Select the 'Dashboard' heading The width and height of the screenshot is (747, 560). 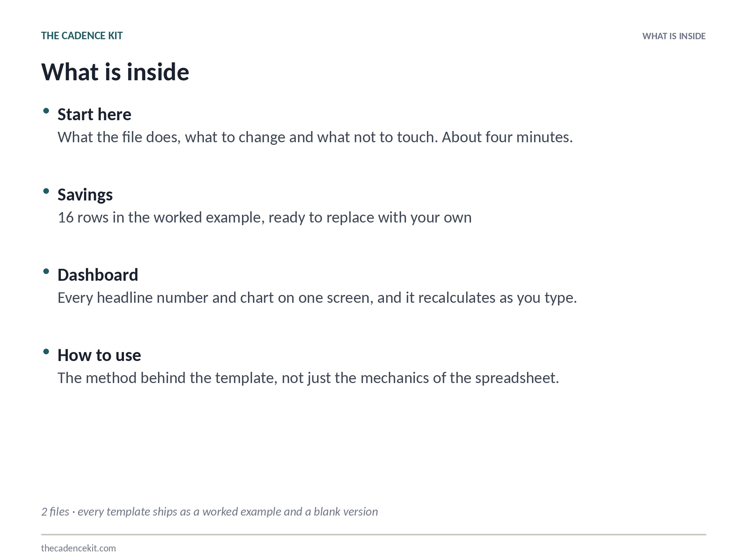(98, 275)
